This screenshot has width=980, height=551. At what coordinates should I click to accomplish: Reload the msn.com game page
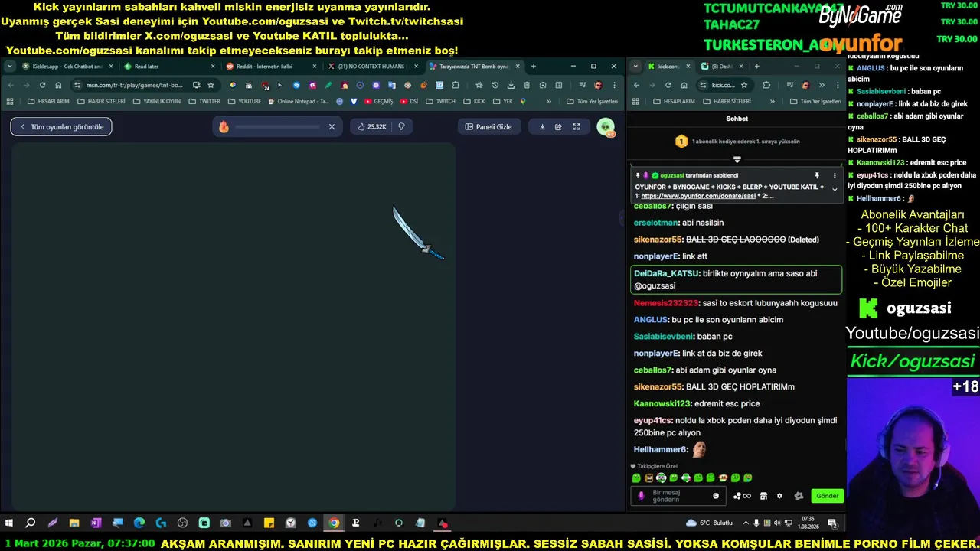click(42, 85)
